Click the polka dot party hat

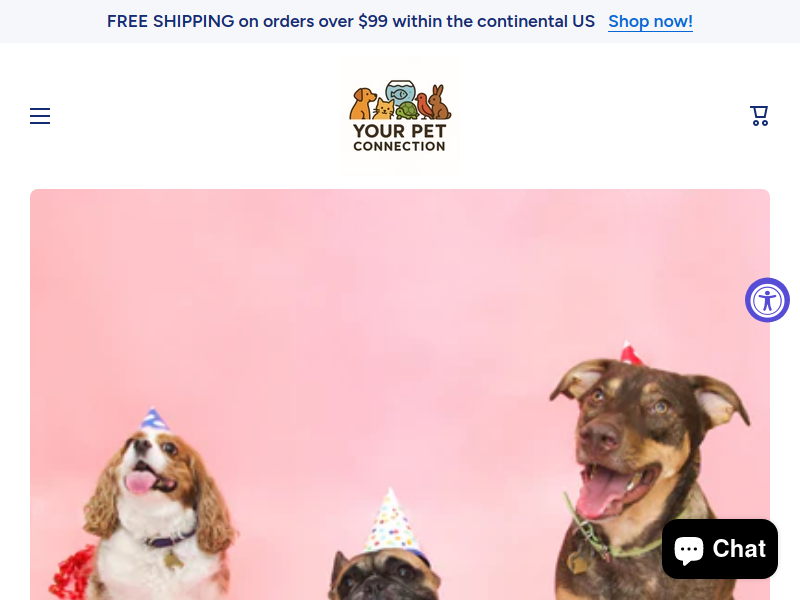click(390, 520)
